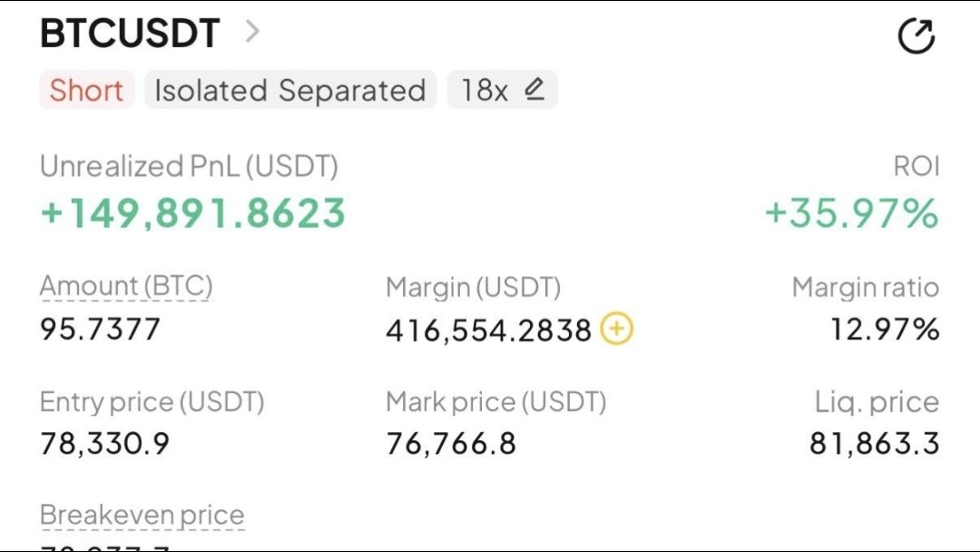This screenshot has width=980, height=552.
Task: Tap the +149,891.8623 PnL value
Action: 193,212
